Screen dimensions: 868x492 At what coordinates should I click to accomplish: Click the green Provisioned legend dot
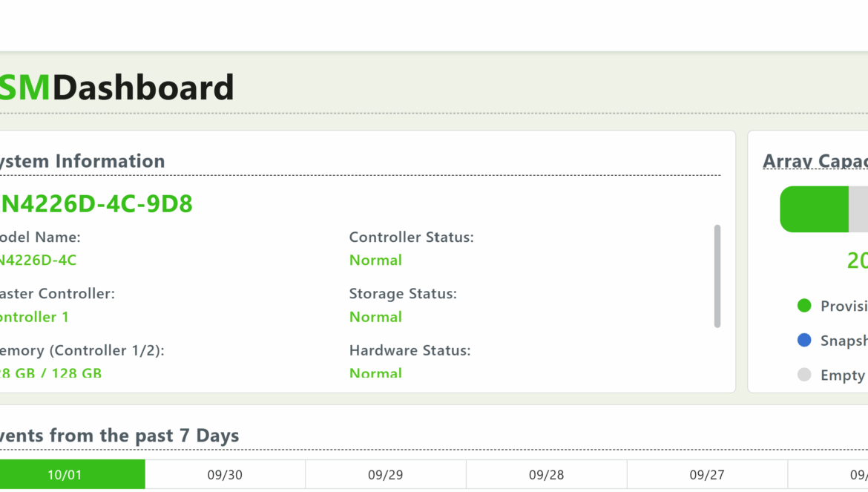[804, 306]
